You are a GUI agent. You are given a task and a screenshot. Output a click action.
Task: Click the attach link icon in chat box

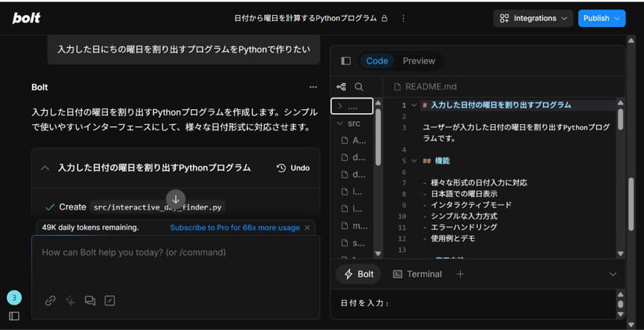[50, 301]
